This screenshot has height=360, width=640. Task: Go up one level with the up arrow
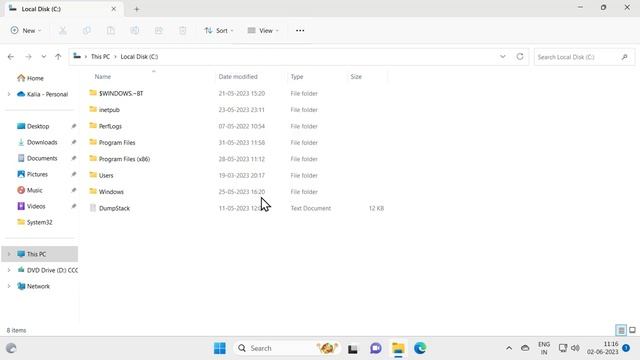pos(58,57)
